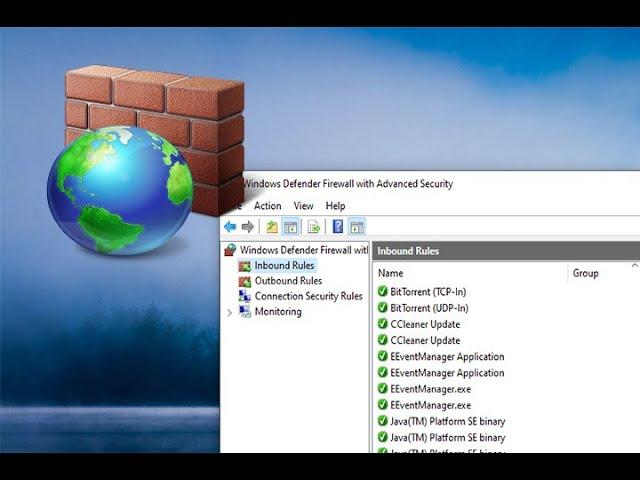Click the window title bar text
Image resolution: width=640 pixels, height=480 pixels.
click(x=348, y=184)
